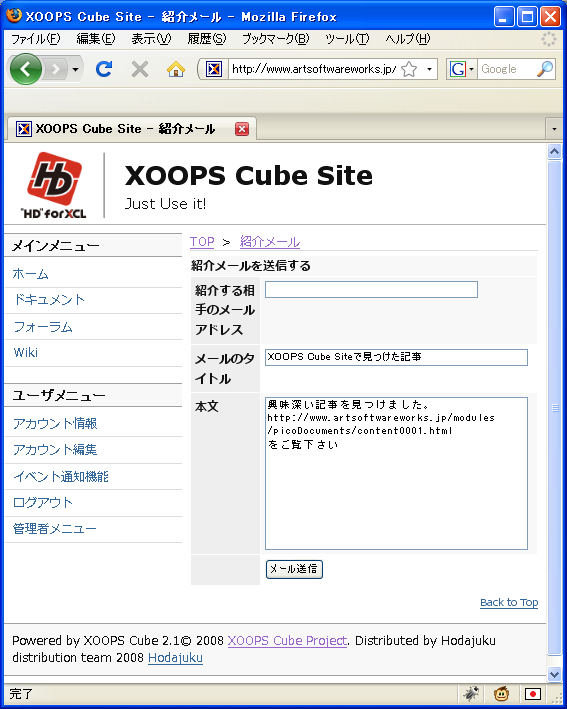Click the Stop loading X icon

click(x=140, y=69)
